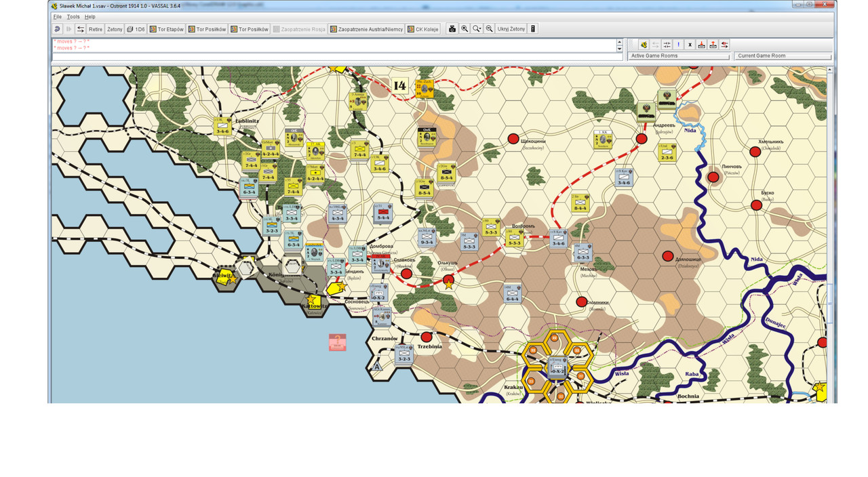The width and height of the screenshot is (868, 477).
Task: Select the 8-4-4 yellow counter near red rail line
Action: [x=580, y=203]
